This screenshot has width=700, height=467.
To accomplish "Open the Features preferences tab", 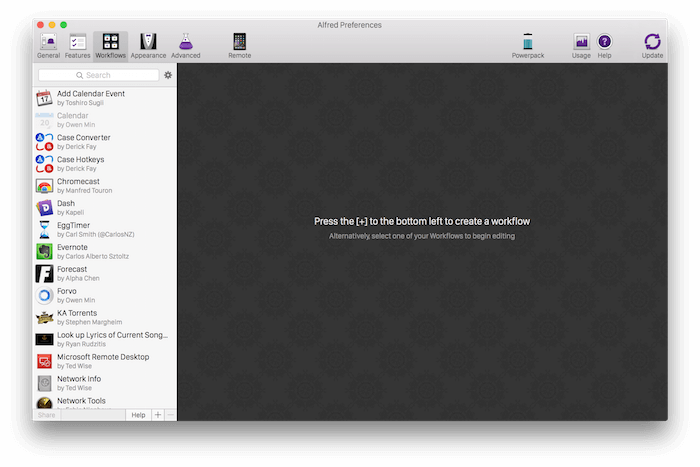I will tap(77, 46).
